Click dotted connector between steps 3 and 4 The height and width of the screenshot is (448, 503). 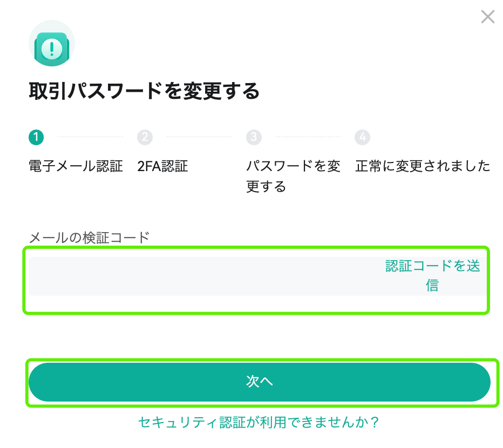[308, 137]
